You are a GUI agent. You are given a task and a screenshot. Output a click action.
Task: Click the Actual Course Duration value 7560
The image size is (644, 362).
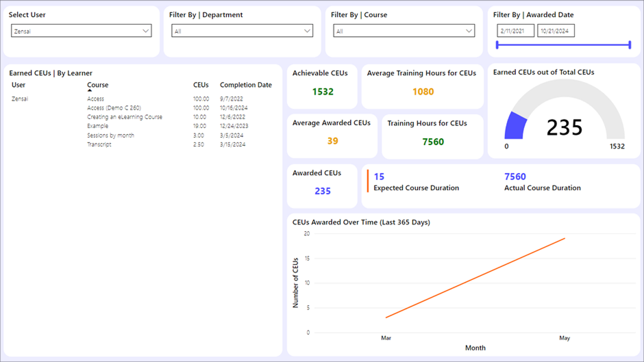(515, 177)
